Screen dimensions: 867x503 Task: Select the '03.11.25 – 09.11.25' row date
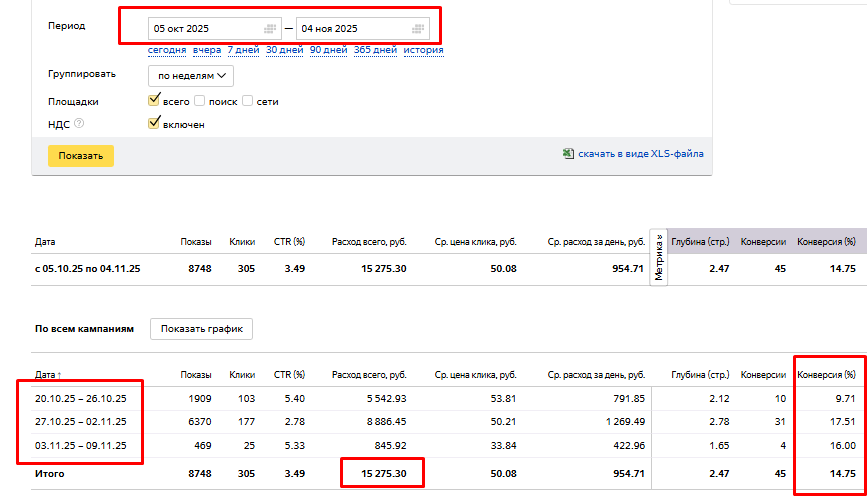[x=81, y=446]
